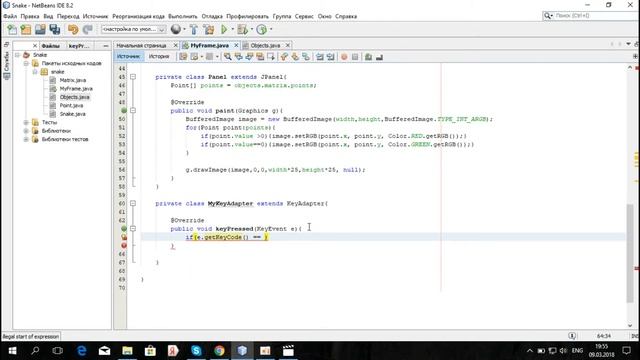Click the override marker beside the paint method

point(124,111)
